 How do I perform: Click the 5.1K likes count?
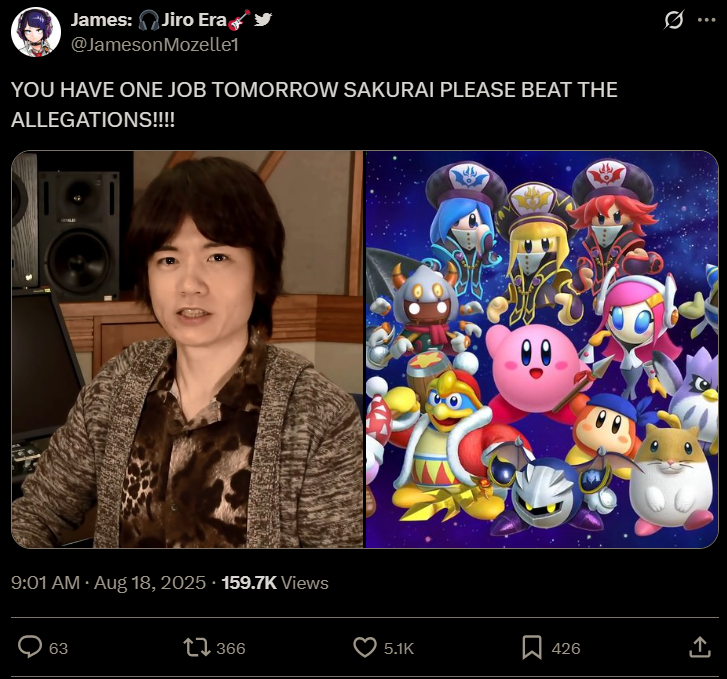coord(398,648)
